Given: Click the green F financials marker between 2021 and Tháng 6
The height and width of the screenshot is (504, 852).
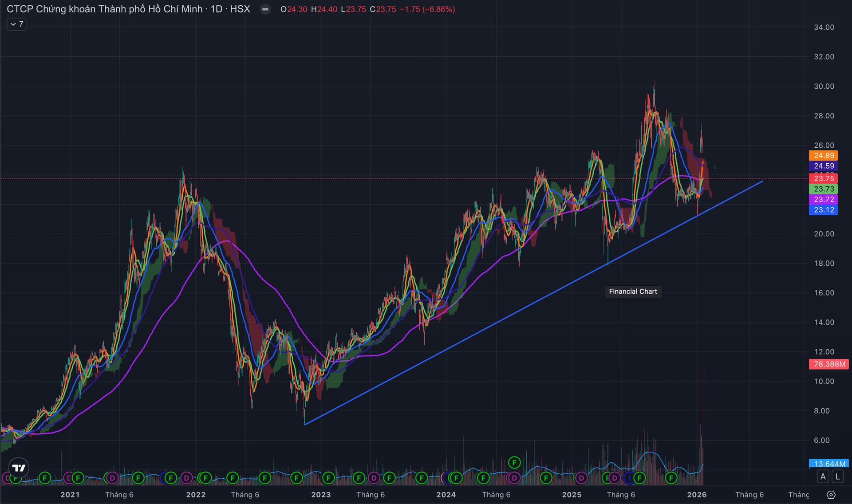Looking at the screenshot, I should pos(78,478).
